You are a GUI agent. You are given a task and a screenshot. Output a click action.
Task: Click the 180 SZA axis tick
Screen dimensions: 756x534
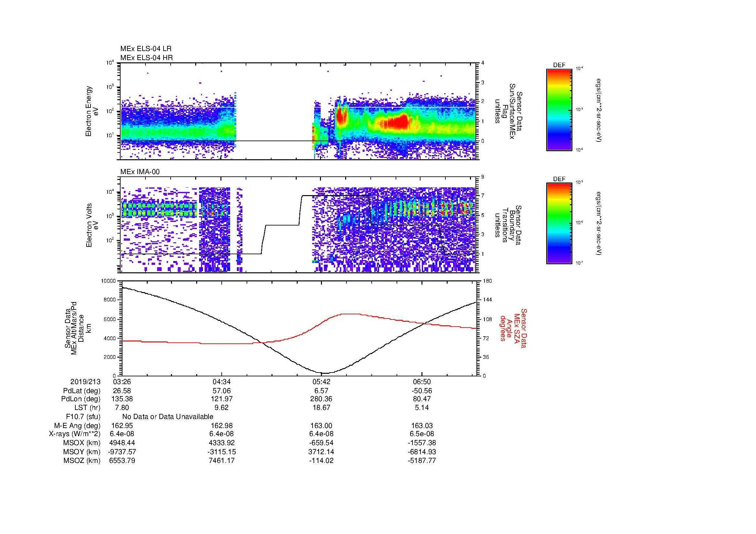[x=487, y=281]
